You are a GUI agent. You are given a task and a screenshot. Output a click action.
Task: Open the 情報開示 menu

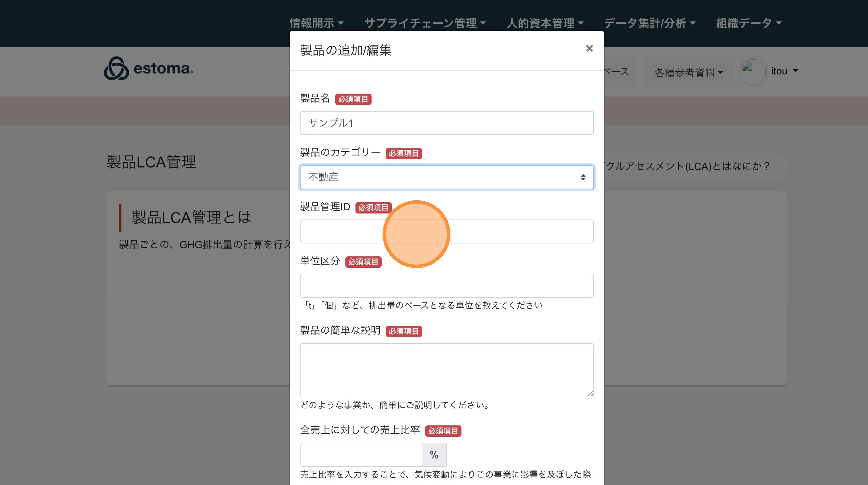coord(316,23)
